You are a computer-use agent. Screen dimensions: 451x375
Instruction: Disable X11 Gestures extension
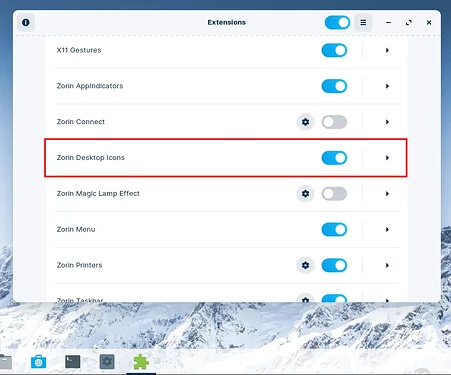tap(334, 50)
